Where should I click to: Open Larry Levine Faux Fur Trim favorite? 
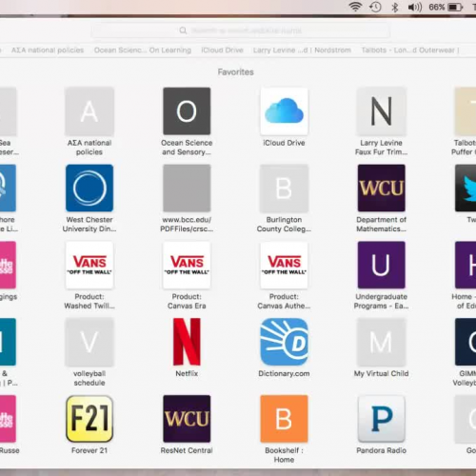click(x=381, y=111)
